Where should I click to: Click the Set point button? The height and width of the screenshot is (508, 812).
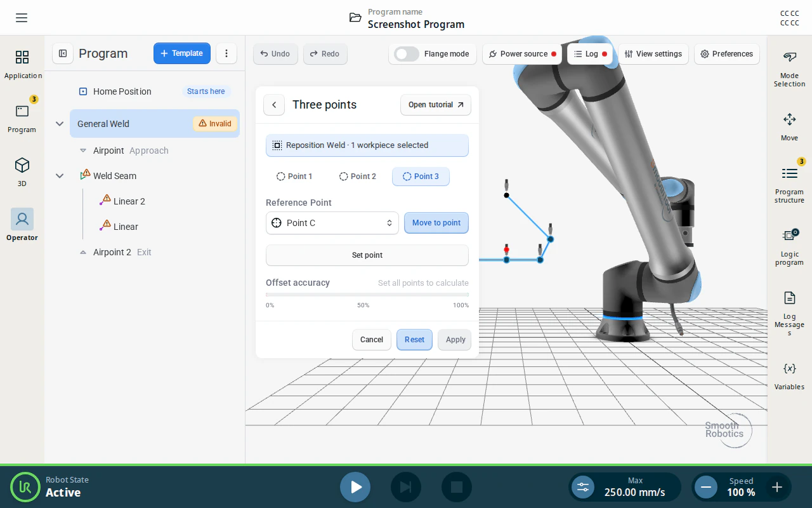point(367,255)
